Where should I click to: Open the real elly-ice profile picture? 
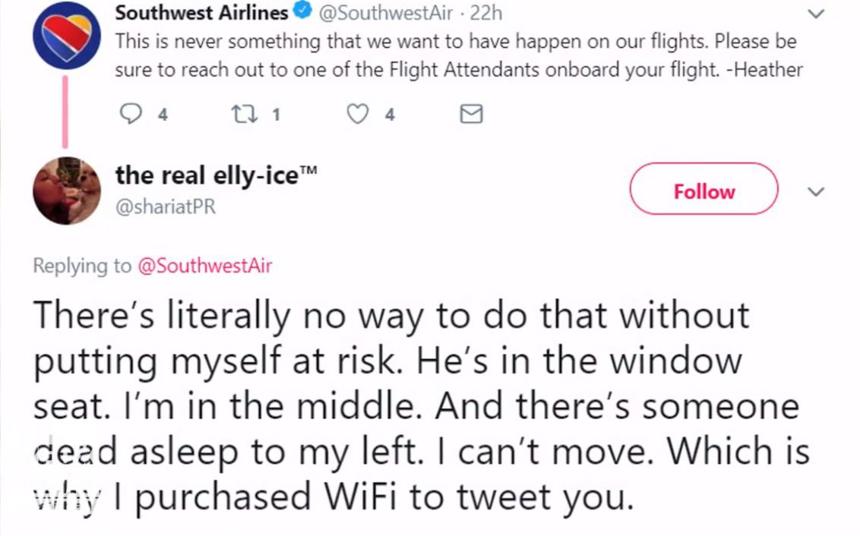coord(65,190)
